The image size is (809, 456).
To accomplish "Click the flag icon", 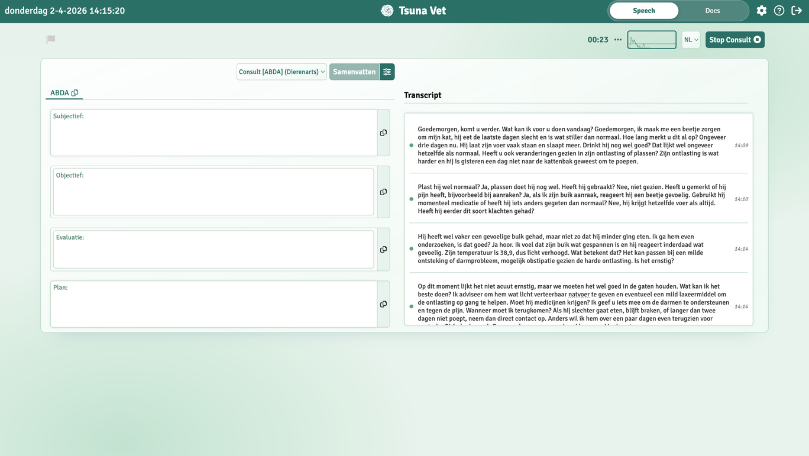I will 51,40.
